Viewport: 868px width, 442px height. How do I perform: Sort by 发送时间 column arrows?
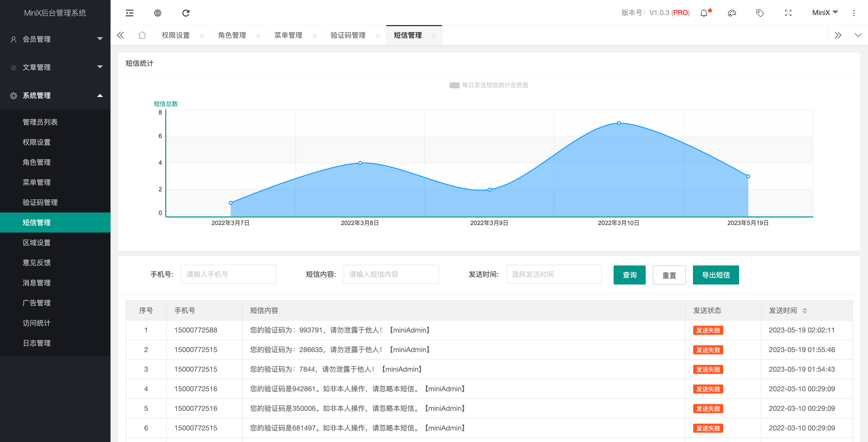[x=805, y=311]
